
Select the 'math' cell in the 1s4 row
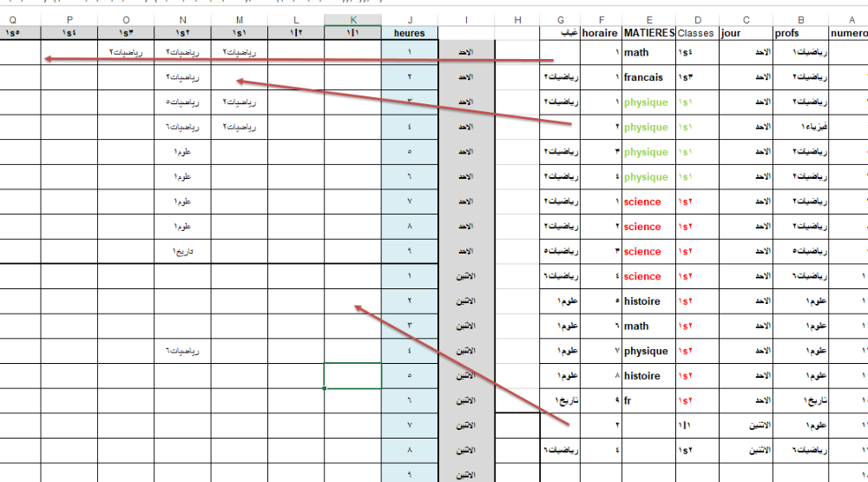pyautogui.click(x=648, y=53)
